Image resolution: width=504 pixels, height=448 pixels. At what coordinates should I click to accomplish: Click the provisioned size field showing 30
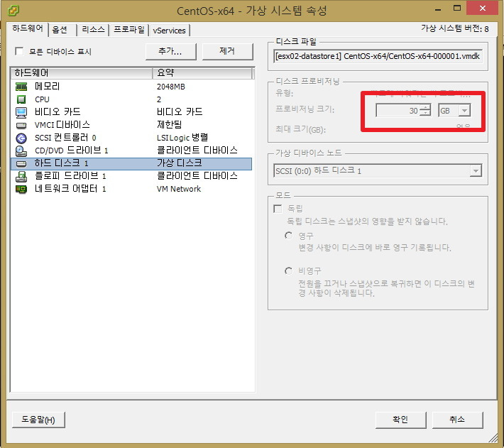coord(398,111)
